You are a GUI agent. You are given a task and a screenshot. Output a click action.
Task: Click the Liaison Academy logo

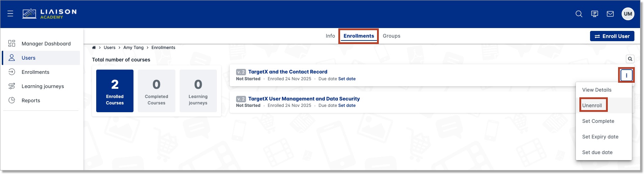[49, 14]
